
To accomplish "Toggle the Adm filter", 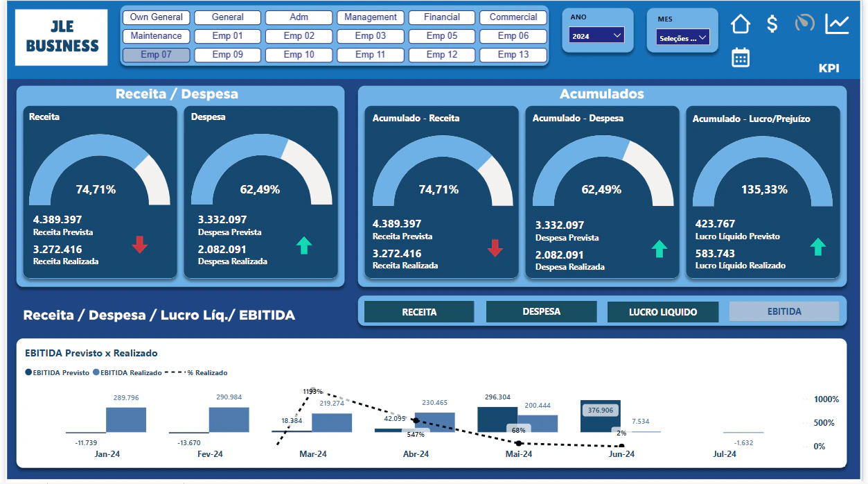I will pyautogui.click(x=299, y=17).
